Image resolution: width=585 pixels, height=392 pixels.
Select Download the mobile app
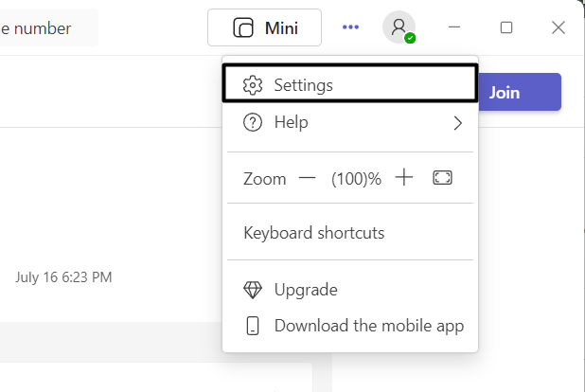(369, 326)
